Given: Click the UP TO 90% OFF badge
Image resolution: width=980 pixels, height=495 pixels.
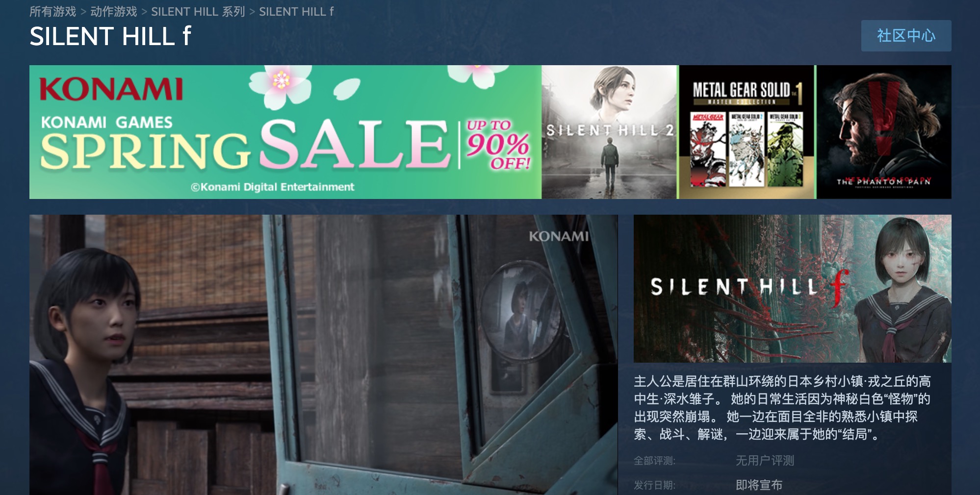Looking at the screenshot, I should (497, 145).
